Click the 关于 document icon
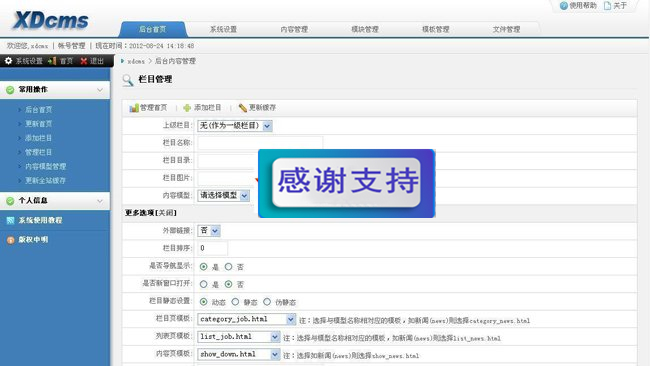The width and height of the screenshot is (650, 366). 607,6
